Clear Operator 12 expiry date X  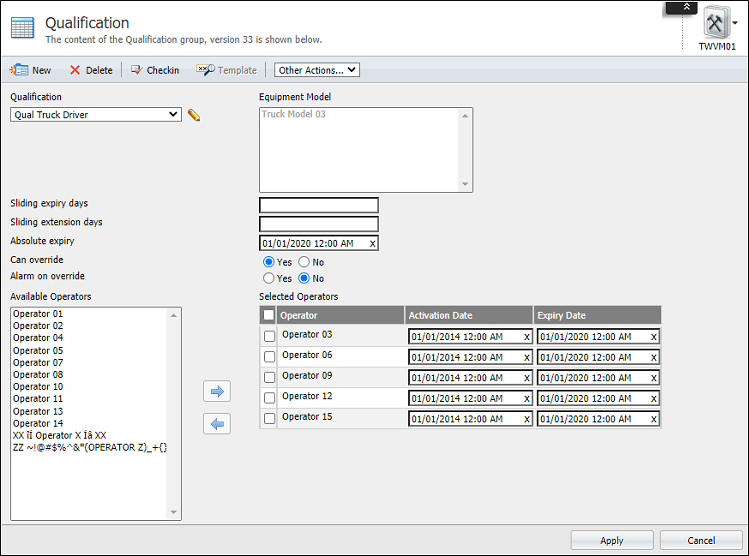coord(654,398)
